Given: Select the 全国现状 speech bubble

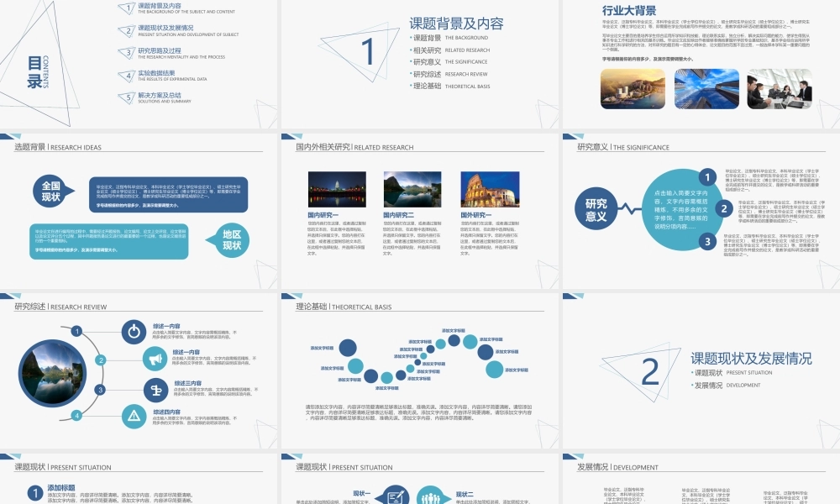Looking at the screenshot, I should (51, 192).
